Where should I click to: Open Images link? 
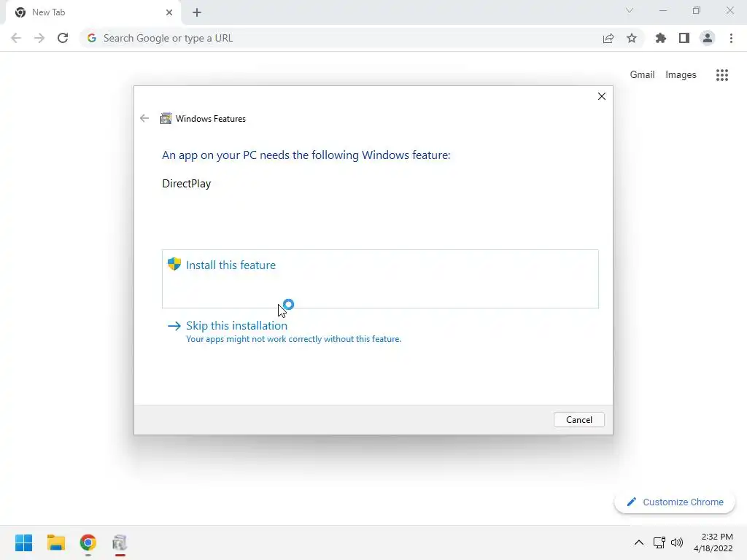[681, 75]
